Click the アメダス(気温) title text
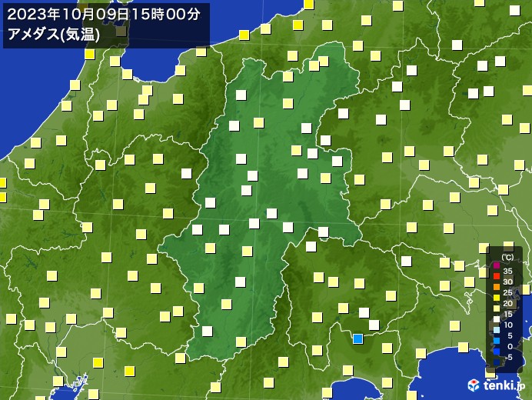This screenshot has width=532, height=400. pos(54,35)
